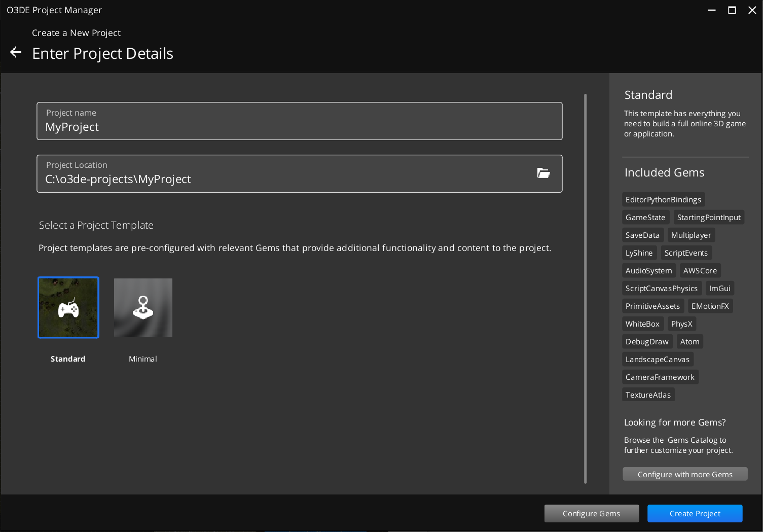This screenshot has width=763, height=532.
Task: Open the Configure Gems screen
Action: click(x=592, y=513)
